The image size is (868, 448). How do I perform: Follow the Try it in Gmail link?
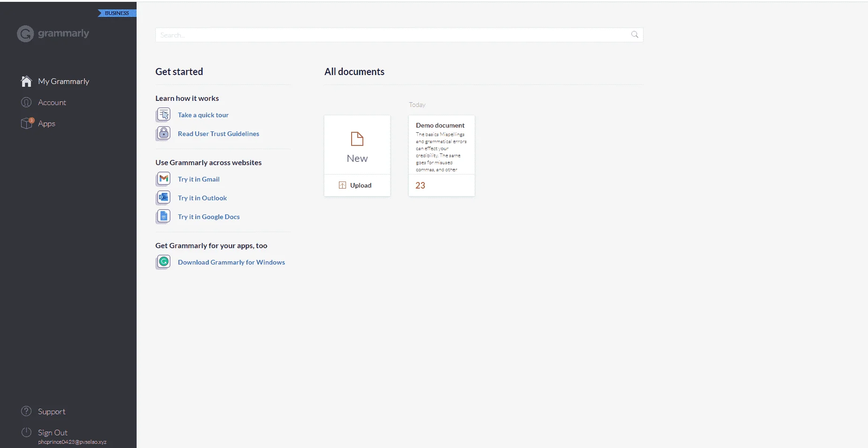point(199,179)
